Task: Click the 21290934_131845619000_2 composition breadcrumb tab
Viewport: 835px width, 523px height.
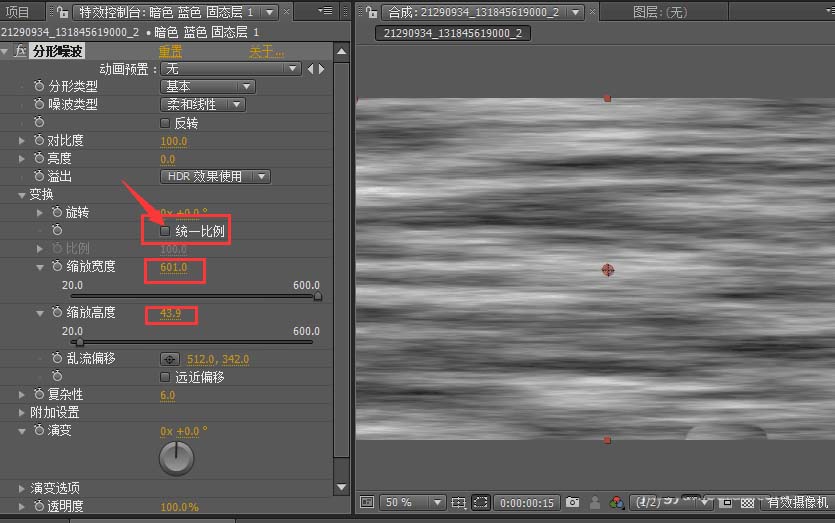Action: click(x=453, y=33)
